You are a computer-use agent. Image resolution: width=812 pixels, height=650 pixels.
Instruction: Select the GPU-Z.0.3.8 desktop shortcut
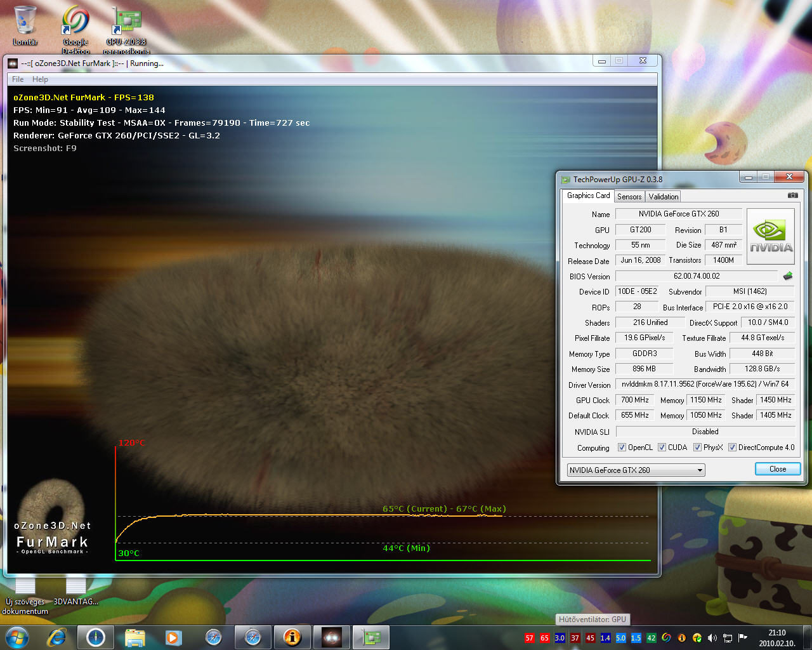pyautogui.click(x=126, y=29)
